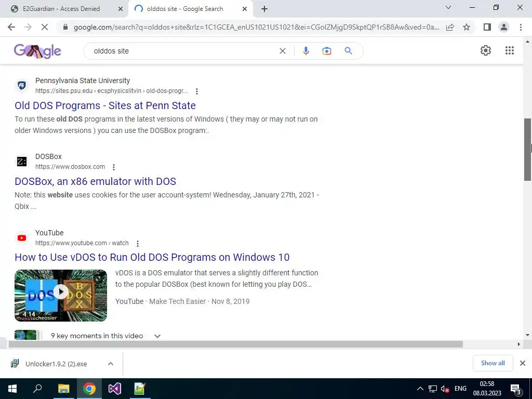Screen dimensions: 532x399
Task: Click Show all downloads button
Action: point(493,363)
